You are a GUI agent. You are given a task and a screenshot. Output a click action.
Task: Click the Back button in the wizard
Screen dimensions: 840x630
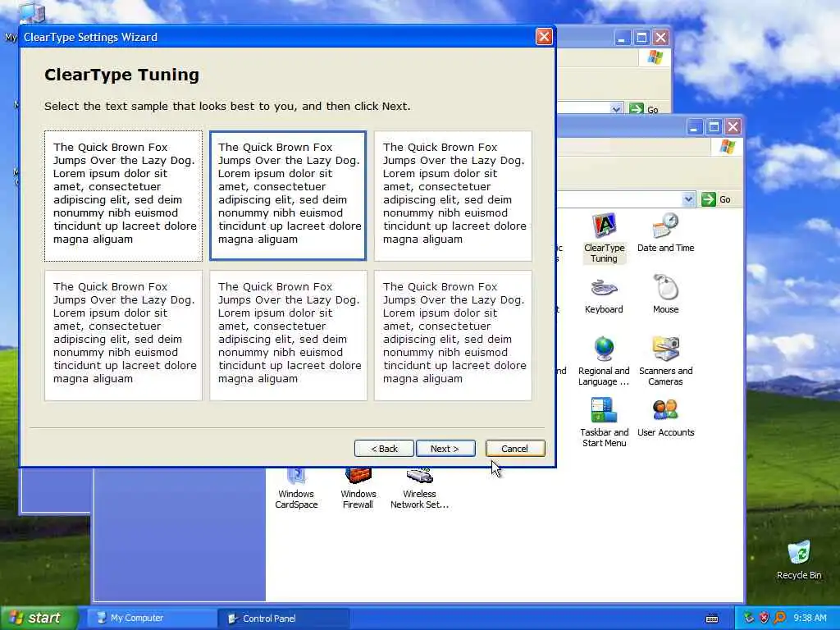[x=384, y=449]
